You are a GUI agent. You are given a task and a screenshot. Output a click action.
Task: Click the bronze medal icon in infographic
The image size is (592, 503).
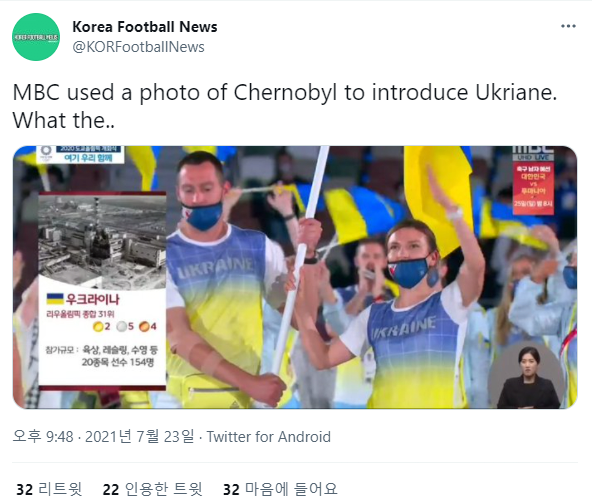[144, 326]
